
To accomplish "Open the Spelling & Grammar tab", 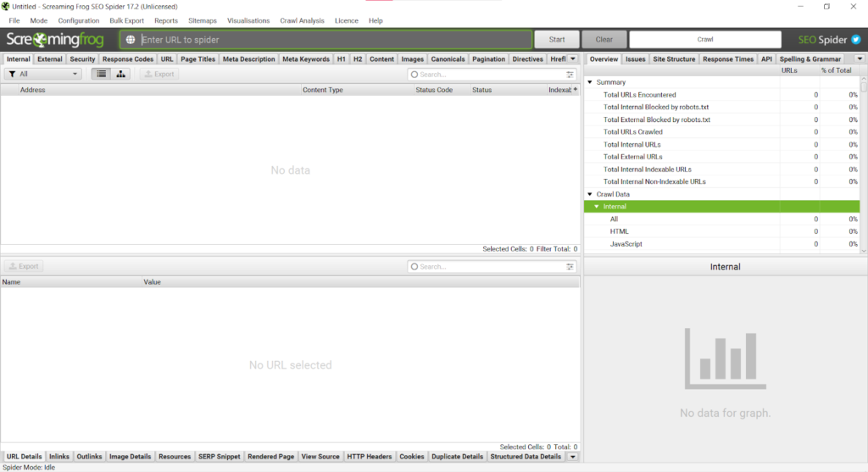I will click(810, 58).
